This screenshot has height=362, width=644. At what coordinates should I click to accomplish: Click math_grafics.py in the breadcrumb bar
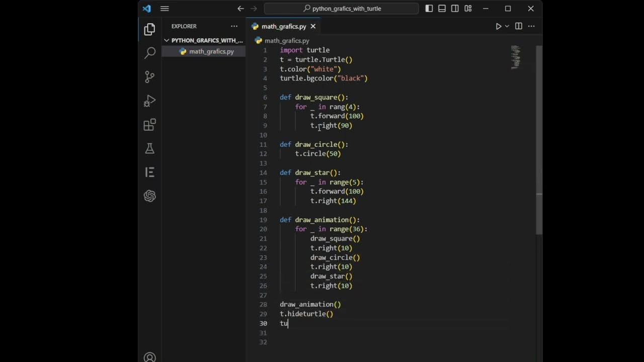click(x=287, y=40)
